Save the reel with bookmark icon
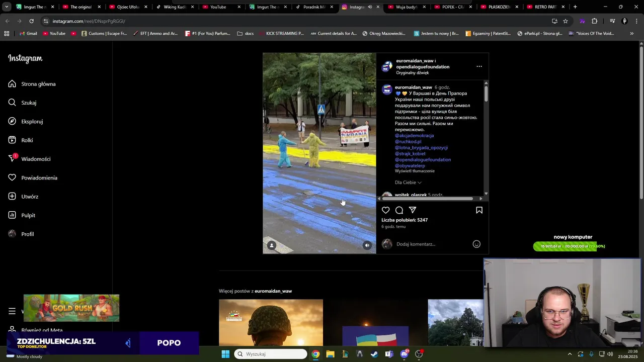Viewport: 644px width, 362px height. click(479, 210)
